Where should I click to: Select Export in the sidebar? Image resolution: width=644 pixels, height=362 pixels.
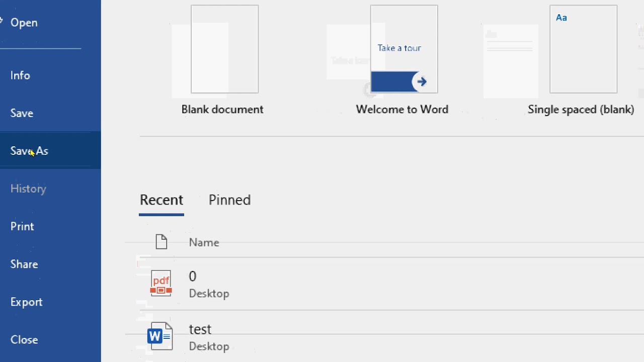pyautogui.click(x=26, y=302)
